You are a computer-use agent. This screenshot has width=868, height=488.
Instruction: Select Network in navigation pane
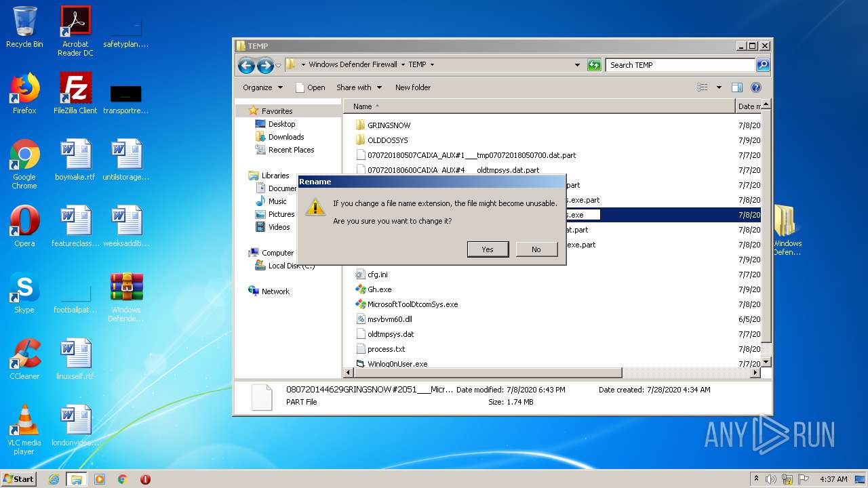[275, 291]
